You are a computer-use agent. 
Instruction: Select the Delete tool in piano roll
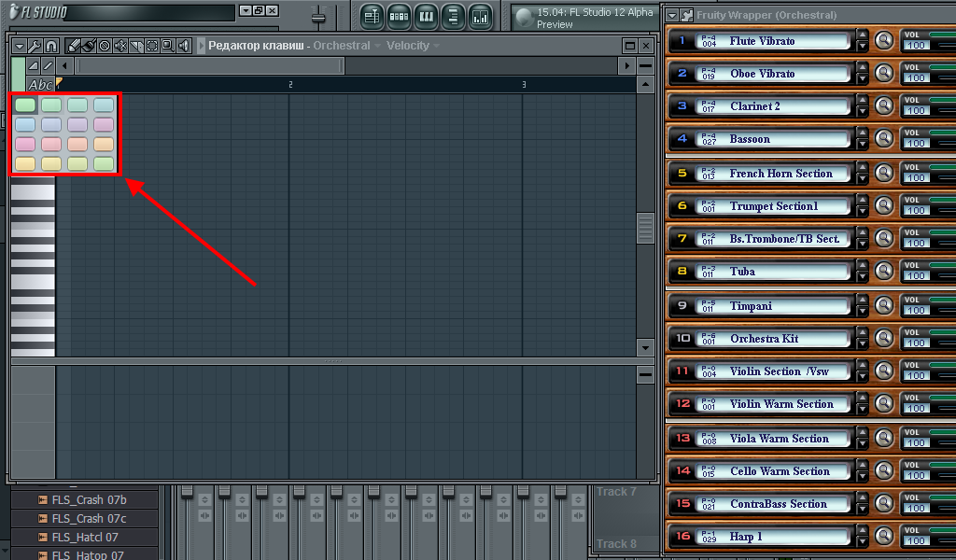105,46
